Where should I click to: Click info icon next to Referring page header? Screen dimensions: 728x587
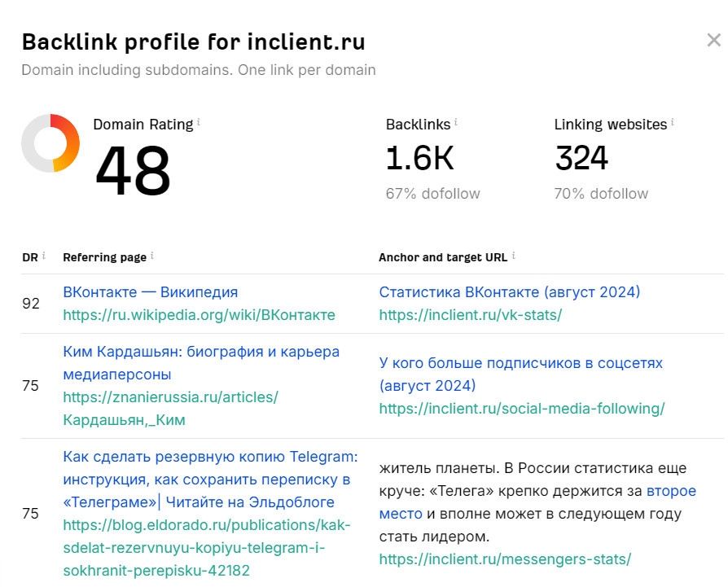151,255
